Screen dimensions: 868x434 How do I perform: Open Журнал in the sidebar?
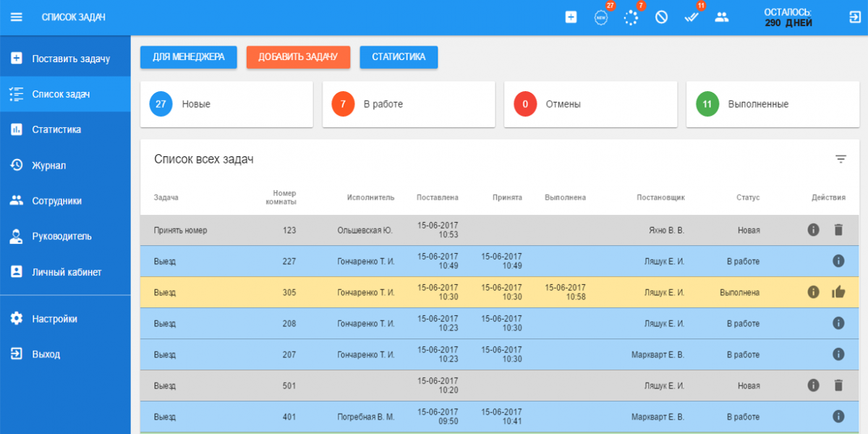click(65, 165)
